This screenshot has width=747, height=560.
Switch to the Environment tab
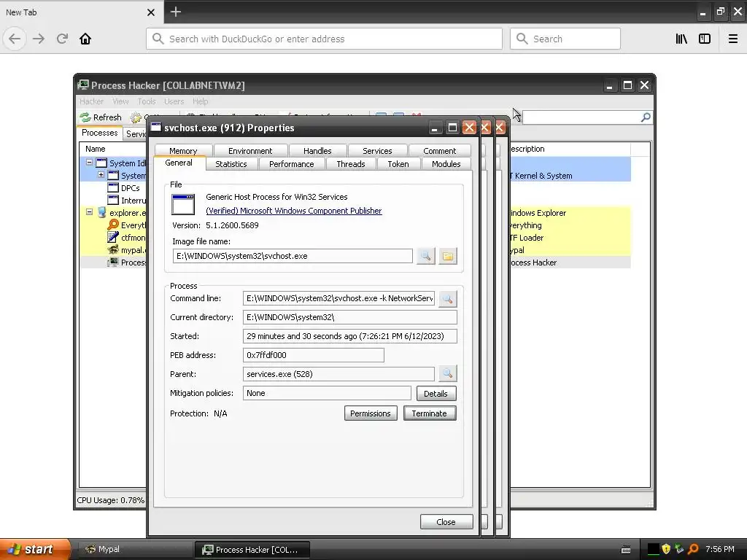click(x=250, y=150)
